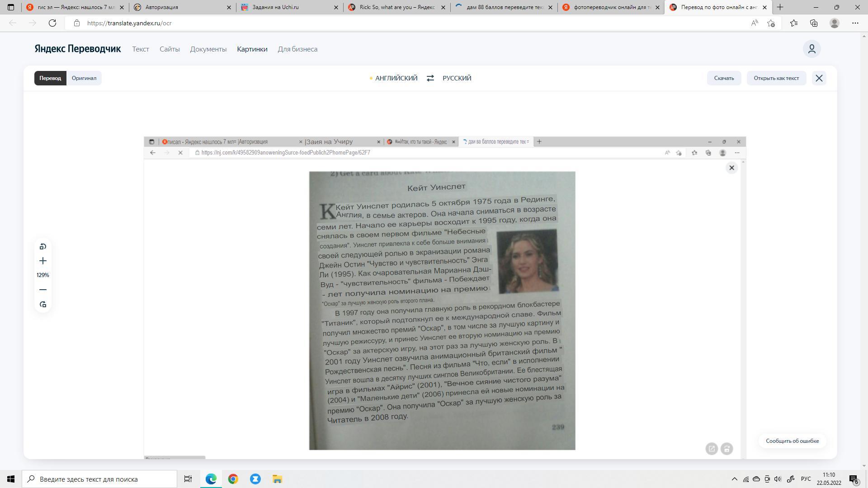Zoom out with the minus icon
This screenshot has height=488, width=868.
(43, 290)
